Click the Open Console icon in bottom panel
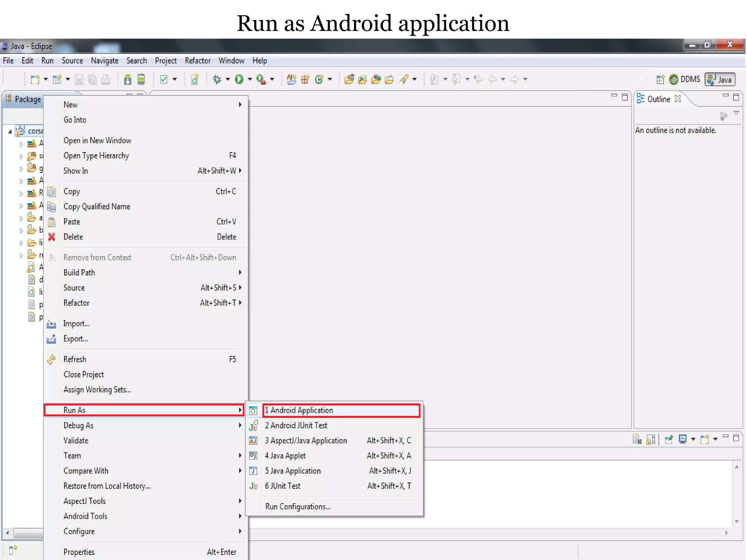The height and width of the screenshot is (560, 747). pyautogui.click(x=705, y=439)
